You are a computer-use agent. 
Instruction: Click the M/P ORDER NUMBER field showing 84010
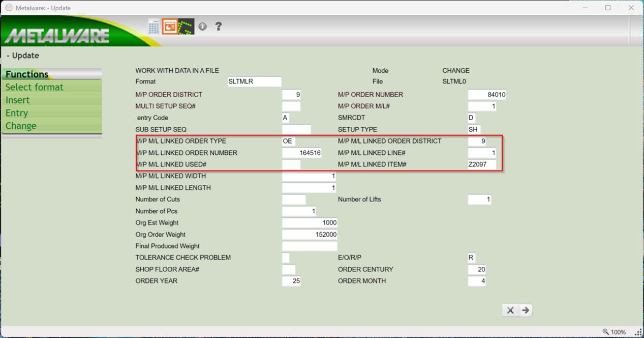click(x=487, y=95)
